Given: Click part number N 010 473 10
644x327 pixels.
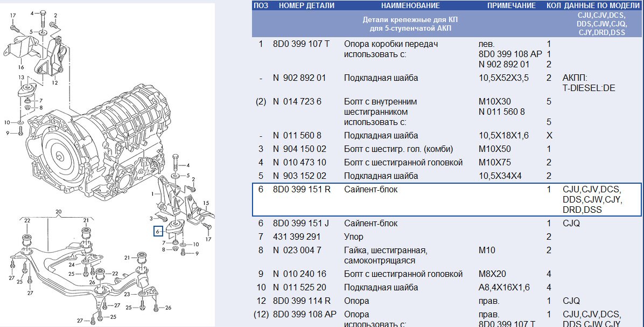Looking at the screenshot, I should click(299, 162).
